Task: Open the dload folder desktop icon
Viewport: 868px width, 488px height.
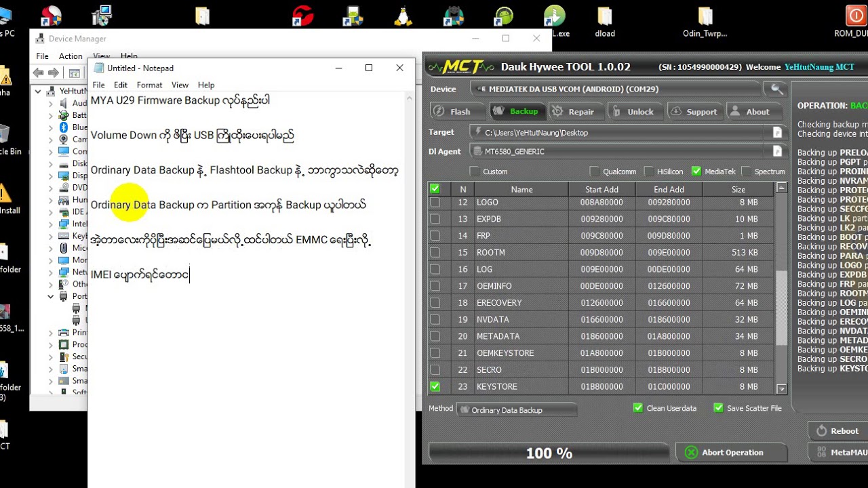Action: 605,17
